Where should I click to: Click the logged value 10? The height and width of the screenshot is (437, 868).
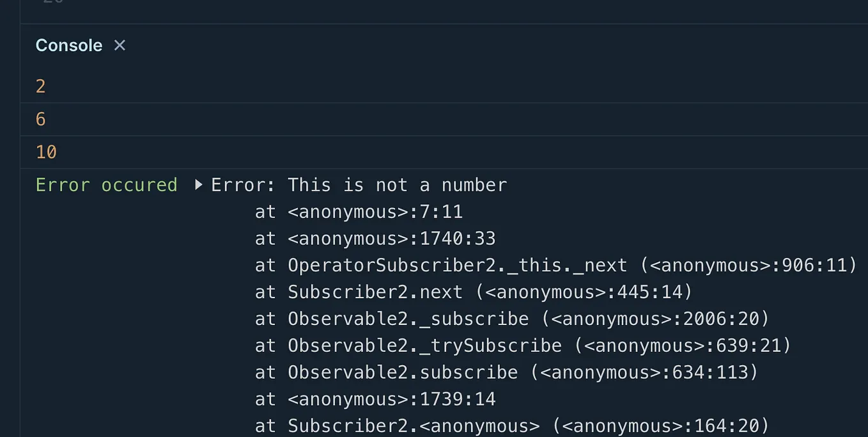(x=45, y=152)
